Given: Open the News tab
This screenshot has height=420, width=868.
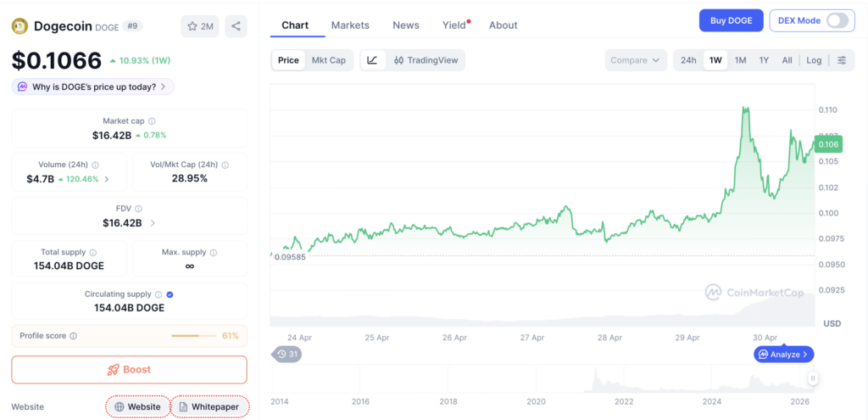Looking at the screenshot, I should (406, 25).
